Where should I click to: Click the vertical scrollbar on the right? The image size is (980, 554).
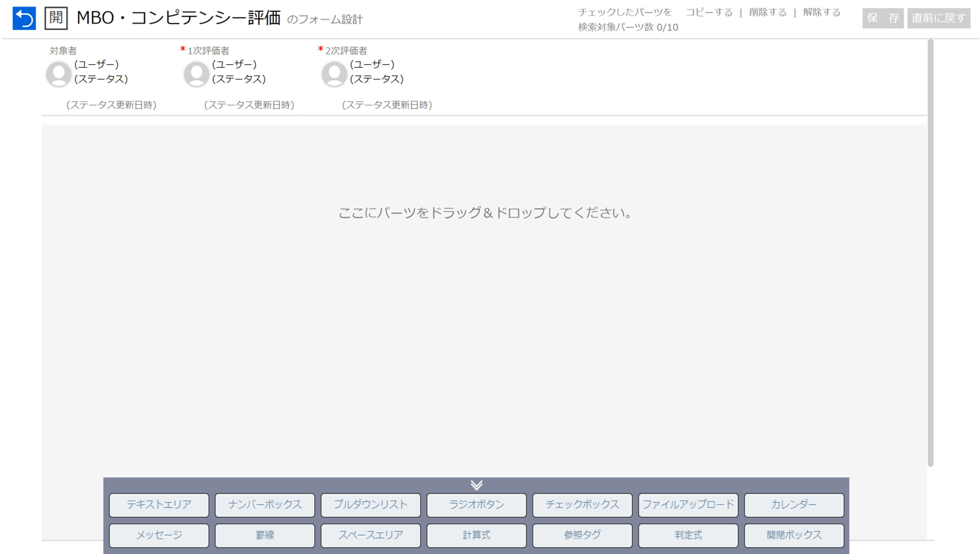pyautogui.click(x=931, y=253)
